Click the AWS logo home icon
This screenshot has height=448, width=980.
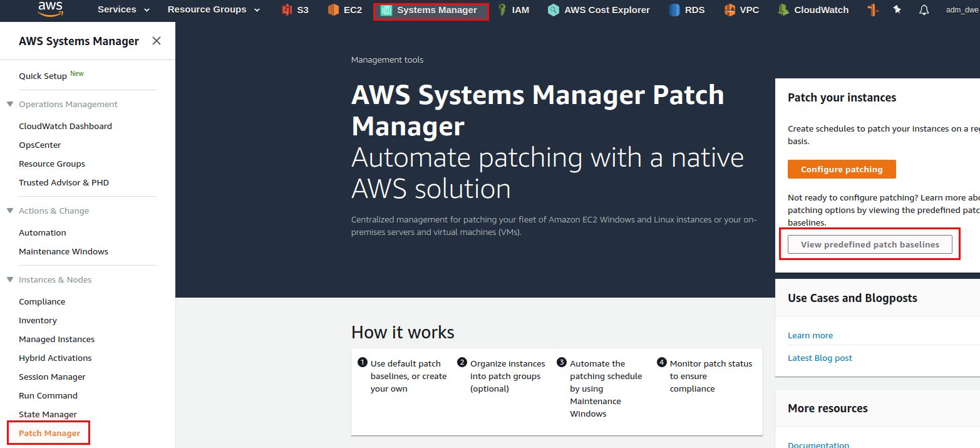click(50, 8)
